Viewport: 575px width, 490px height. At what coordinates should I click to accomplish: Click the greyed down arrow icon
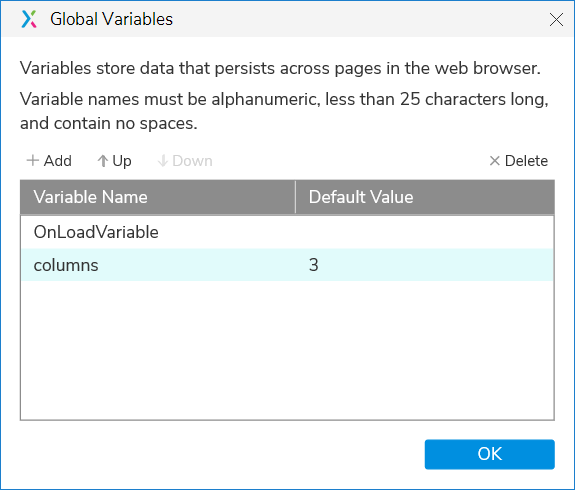[x=162, y=161]
